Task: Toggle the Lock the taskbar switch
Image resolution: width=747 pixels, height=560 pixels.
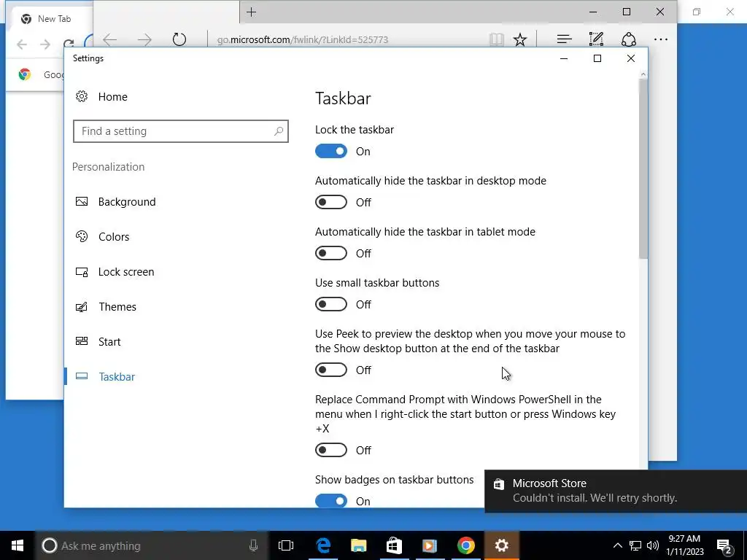Action: coord(331,152)
